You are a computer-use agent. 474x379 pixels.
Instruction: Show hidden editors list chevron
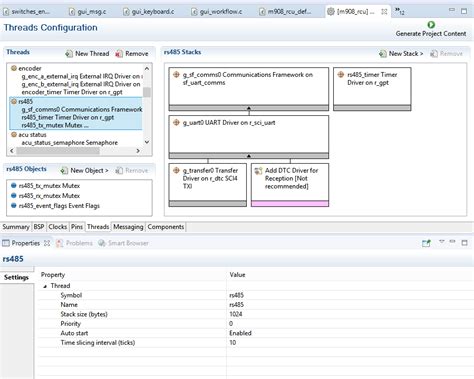(x=399, y=11)
